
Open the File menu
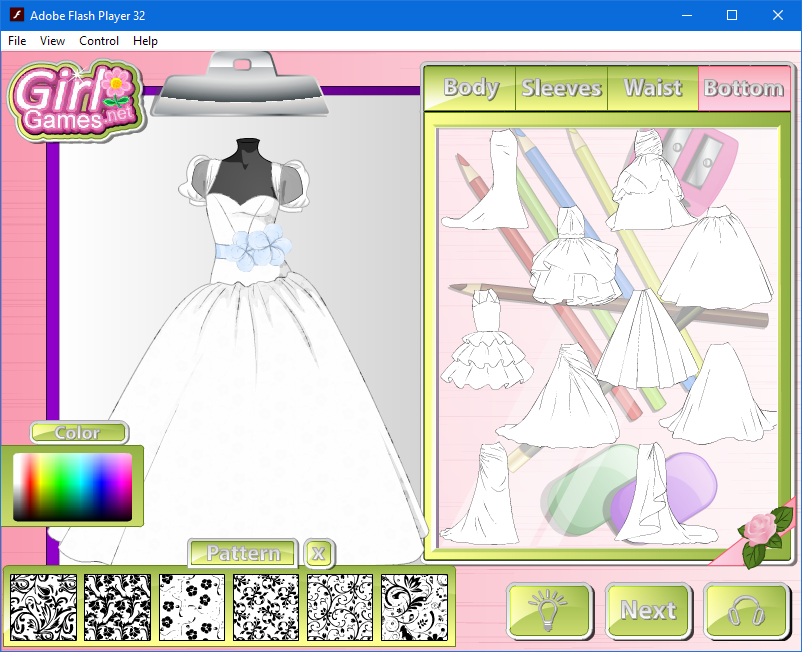[17, 41]
